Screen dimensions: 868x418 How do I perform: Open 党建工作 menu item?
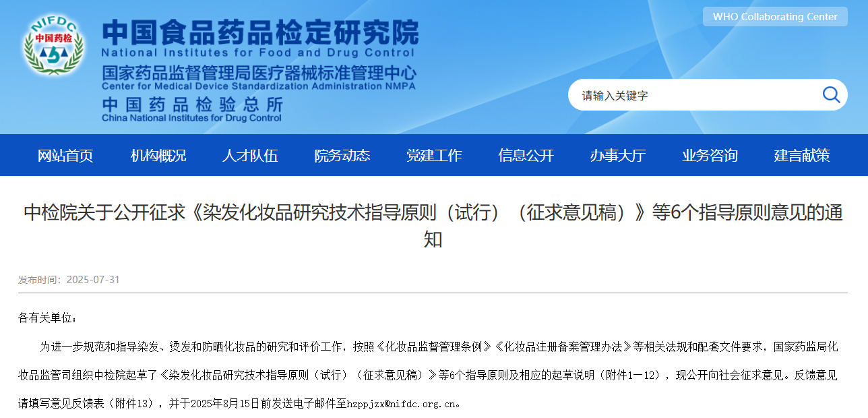[434, 156]
